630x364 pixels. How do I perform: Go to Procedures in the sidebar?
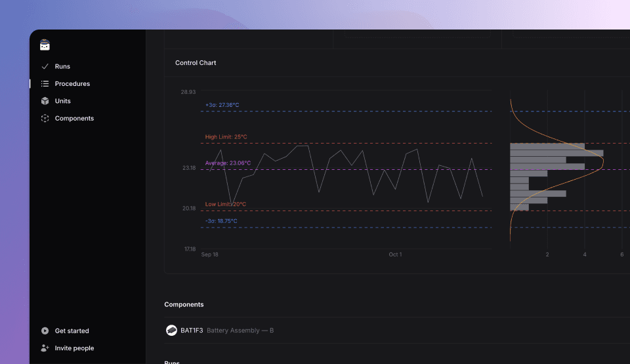(x=72, y=83)
